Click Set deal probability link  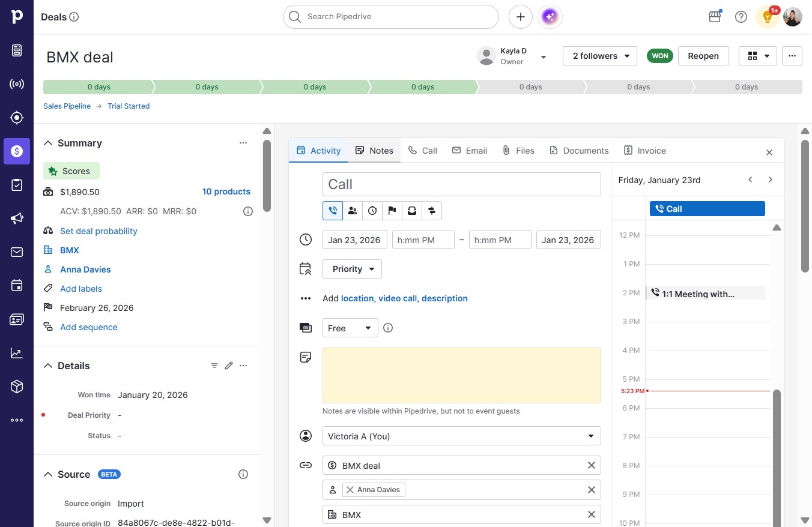(x=98, y=231)
